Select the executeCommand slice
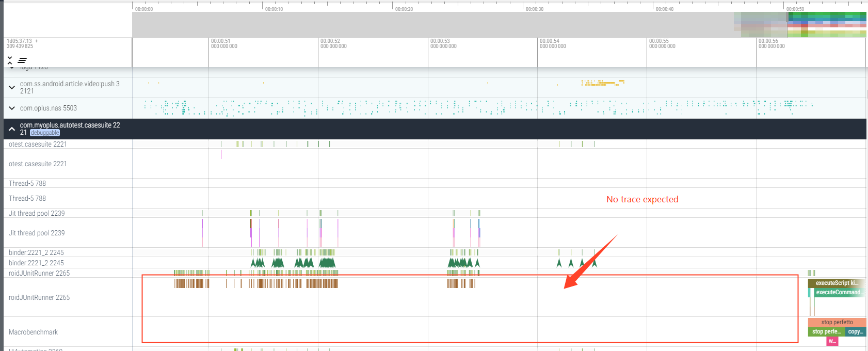 (x=838, y=292)
